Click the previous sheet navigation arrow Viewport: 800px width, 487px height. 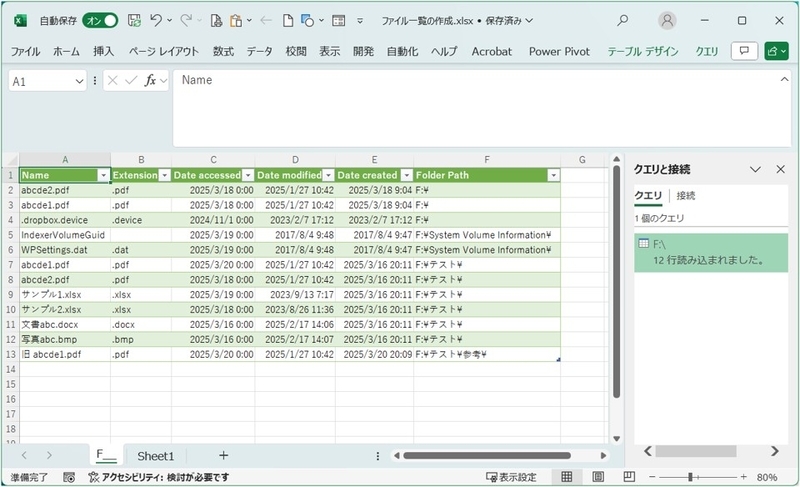pyautogui.click(x=24, y=455)
